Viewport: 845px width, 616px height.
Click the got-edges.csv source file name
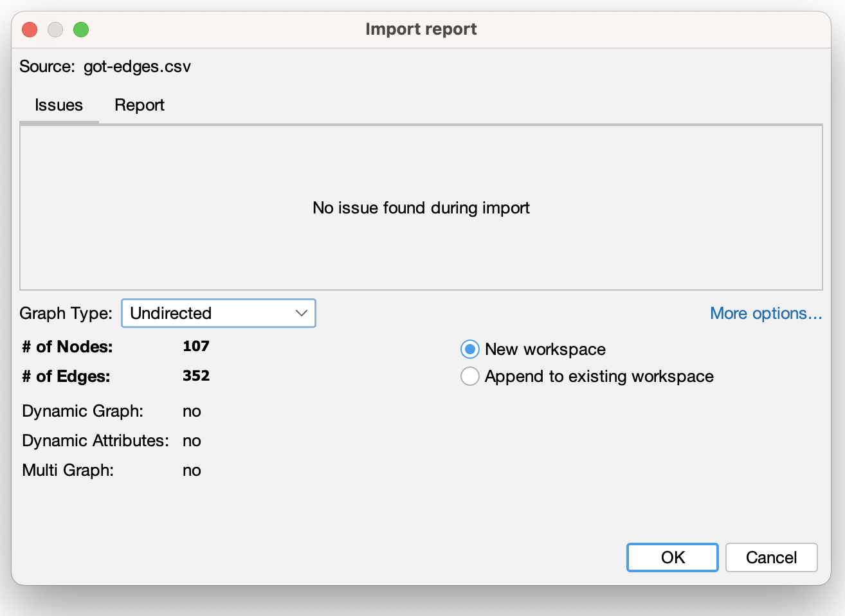coord(137,67)
